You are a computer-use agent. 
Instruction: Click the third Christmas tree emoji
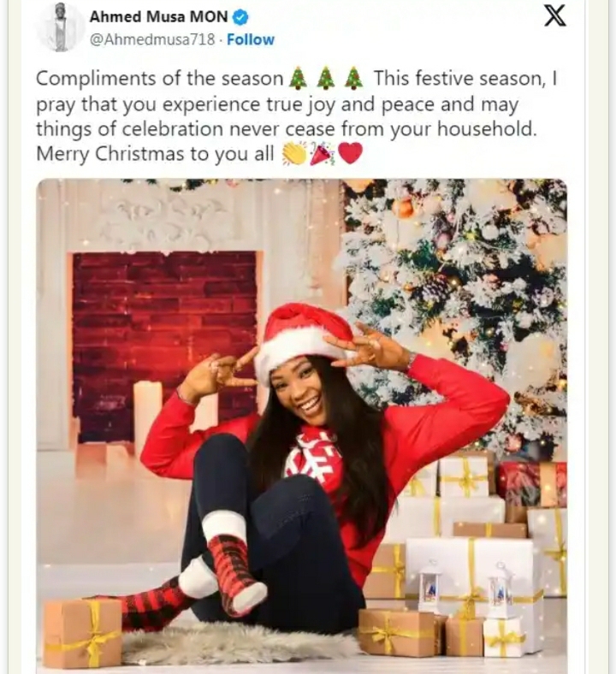354,78
